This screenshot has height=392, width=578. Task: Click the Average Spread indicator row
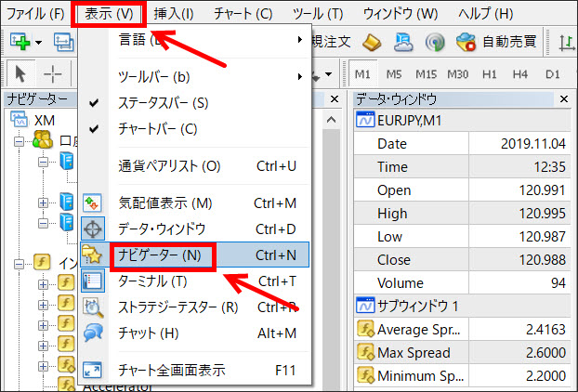tap(427, 329)
